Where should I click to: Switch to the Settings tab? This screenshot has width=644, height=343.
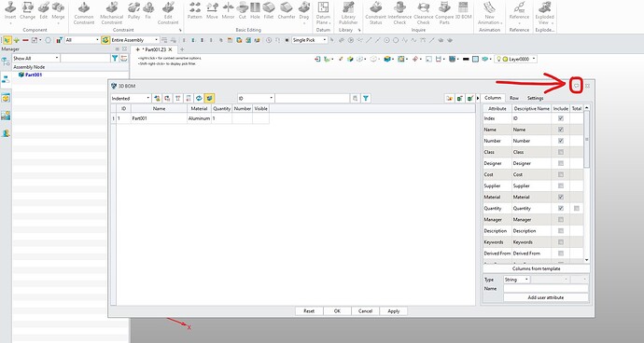pyautogui.click(x=535, y=98)
